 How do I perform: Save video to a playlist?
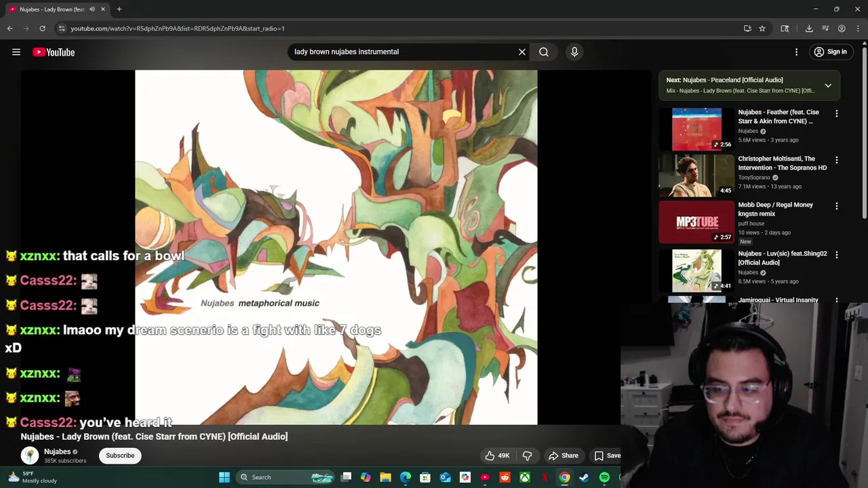[607, 455]
